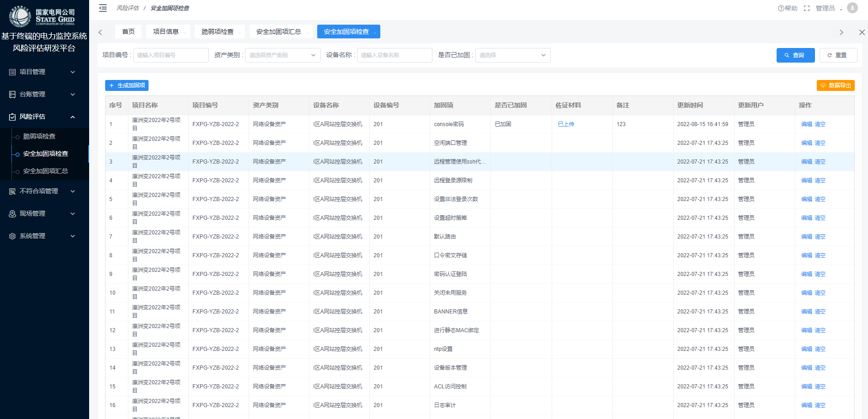Switch to the 脆弱项检查 tab
This screenshot has width=868, height=419.
pyautogui.click(x=220, y=32)
